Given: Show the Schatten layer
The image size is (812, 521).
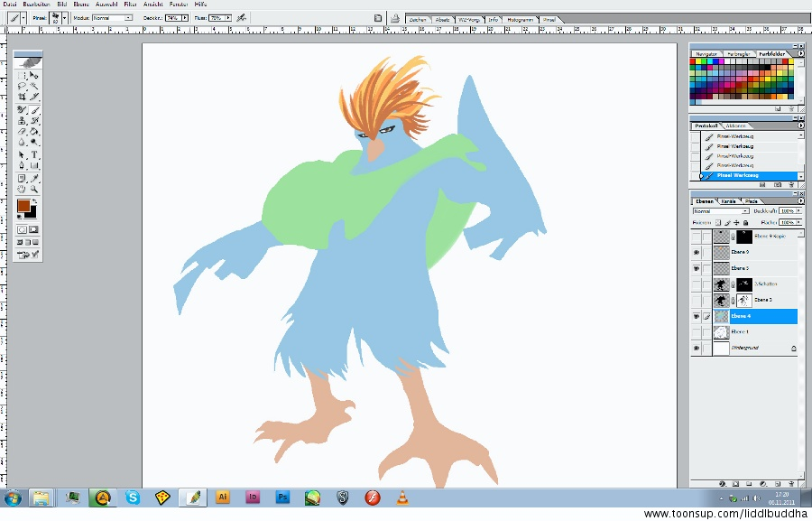Looking at the screenshot, I should (x=696, y=284).
